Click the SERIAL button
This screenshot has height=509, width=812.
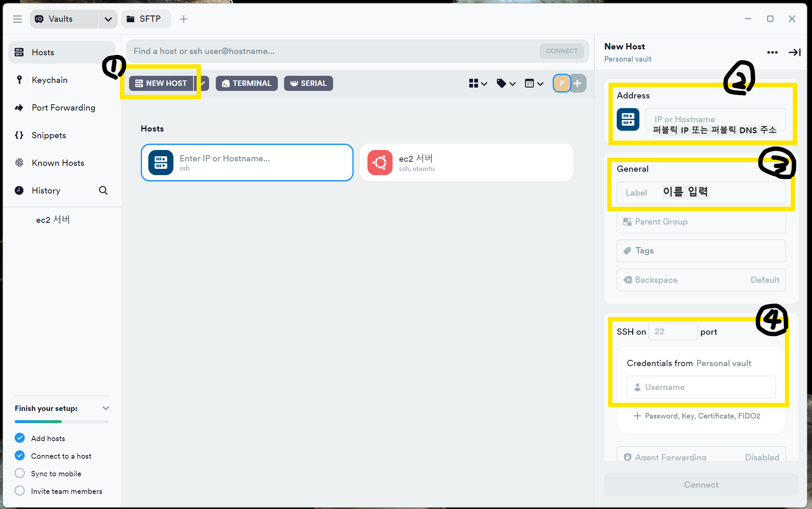tap(308, 83)
